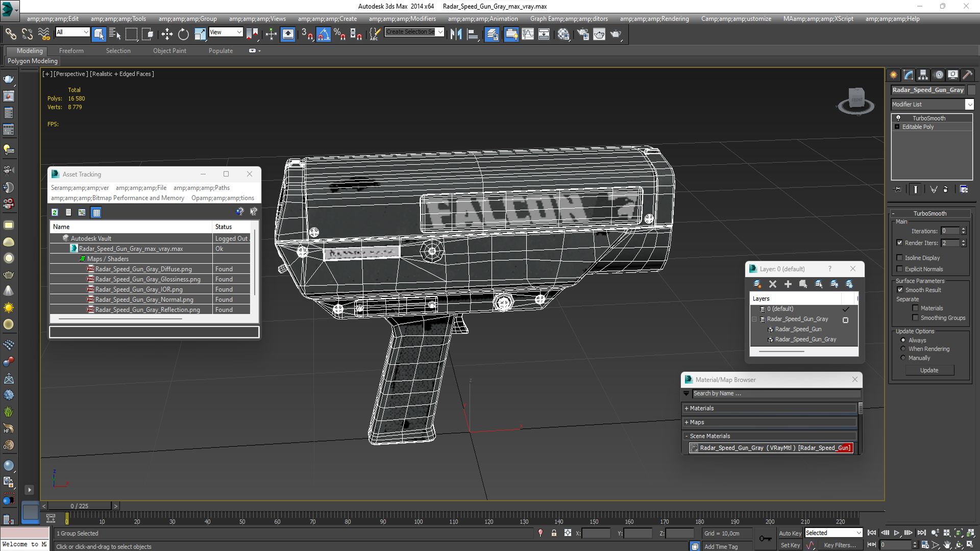Click the Update button in TurboSmooth
This screenshot has width=980, height=551.
click(x=929, y=370)
